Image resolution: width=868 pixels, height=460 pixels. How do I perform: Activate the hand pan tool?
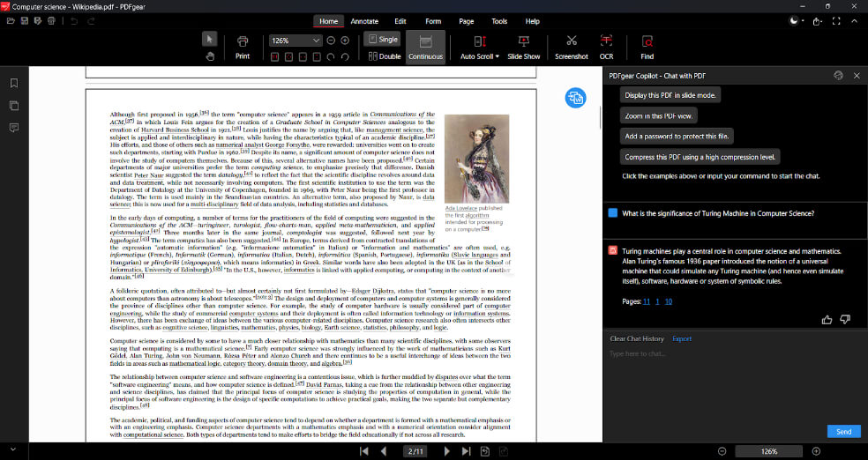[x=209, y=56]
